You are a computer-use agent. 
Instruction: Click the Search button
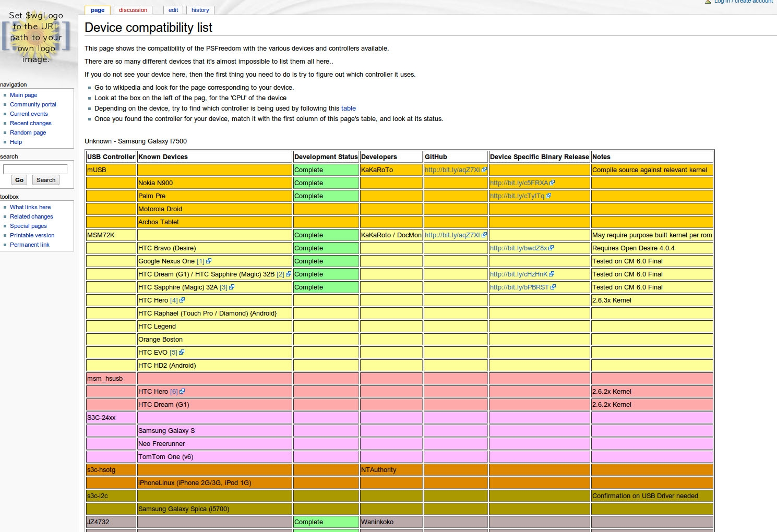(x=46, y=180)
